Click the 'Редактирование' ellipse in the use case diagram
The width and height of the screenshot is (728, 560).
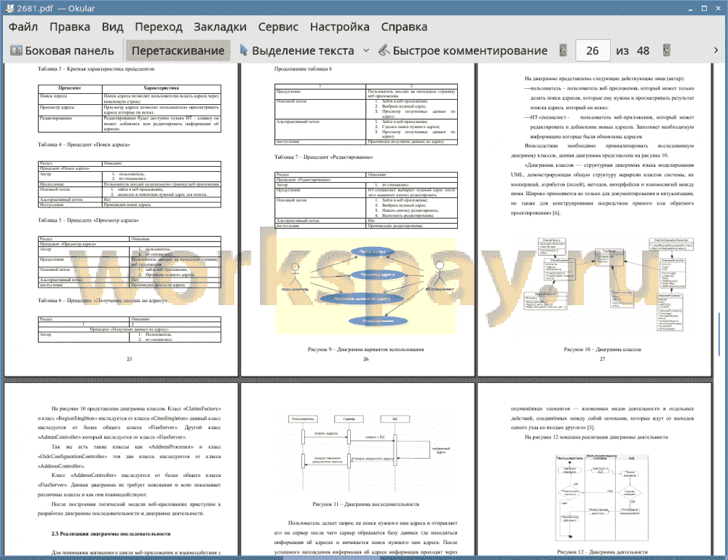point(378,320)
